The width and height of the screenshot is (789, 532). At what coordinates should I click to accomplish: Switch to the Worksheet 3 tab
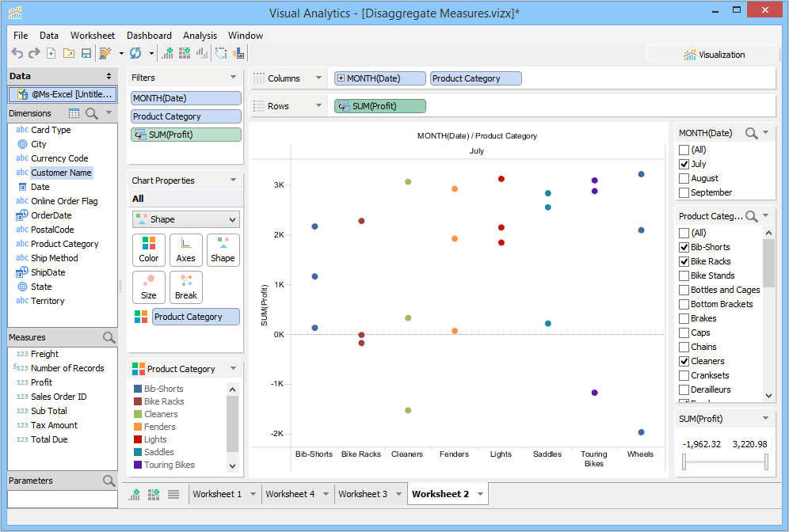(363, 494)
